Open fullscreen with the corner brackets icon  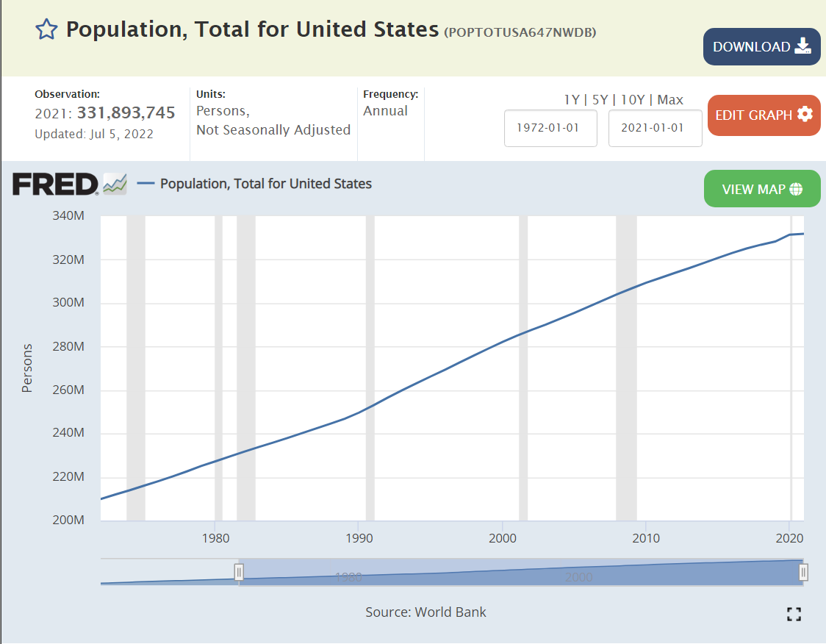pos(794,615)
